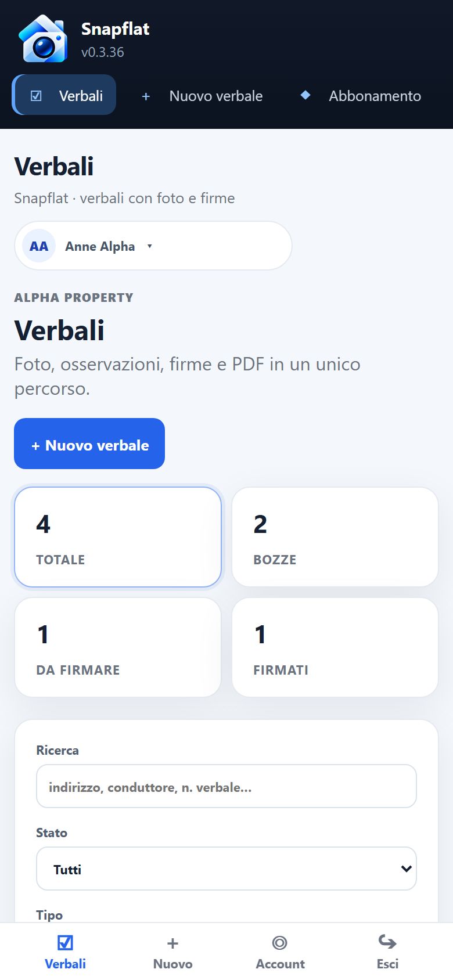This screenshot has width=453, height=980.
Task: Select the Firmati count card
Action: (335, 647)
